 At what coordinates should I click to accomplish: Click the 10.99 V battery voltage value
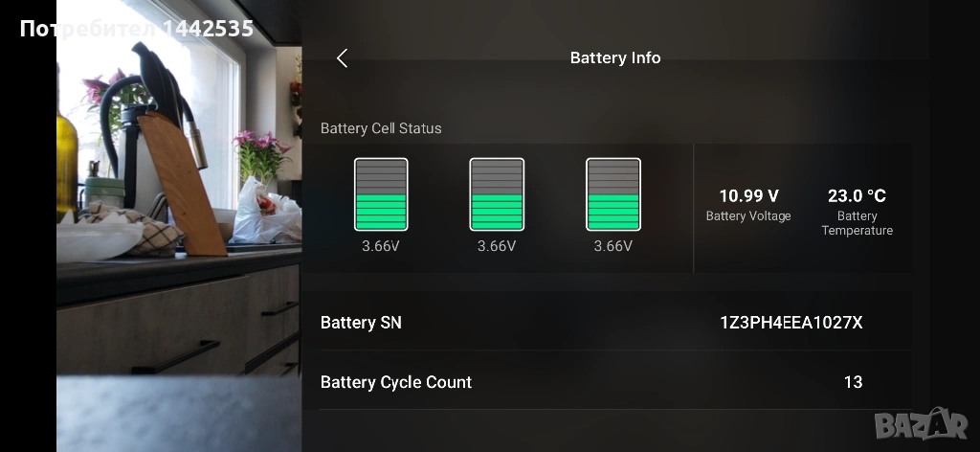748,196
